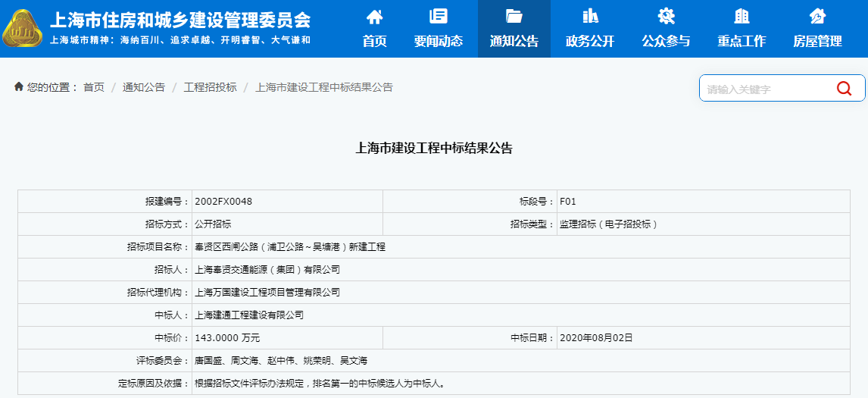
Task: Click the golden site logo emblem
Action: click(x=23, y=29)
